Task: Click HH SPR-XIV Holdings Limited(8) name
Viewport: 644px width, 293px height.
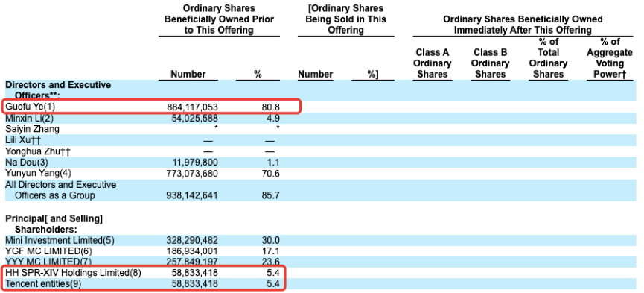Action: 73,273
